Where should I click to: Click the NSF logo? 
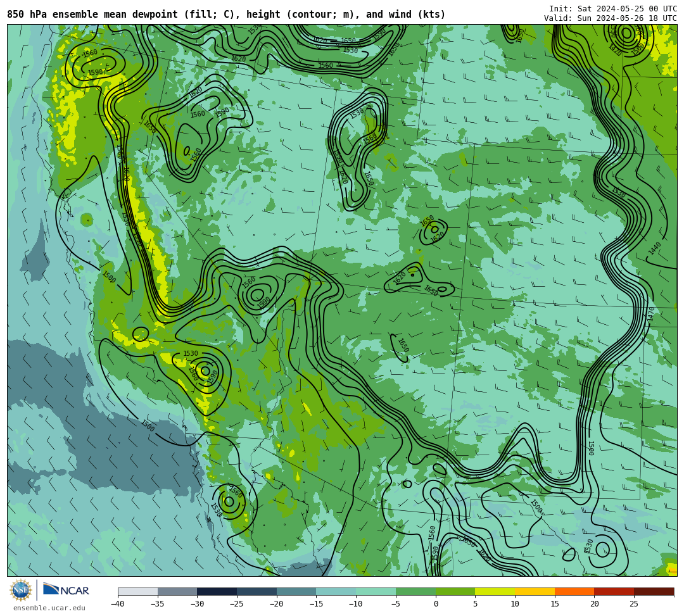(x=20, y=591)
